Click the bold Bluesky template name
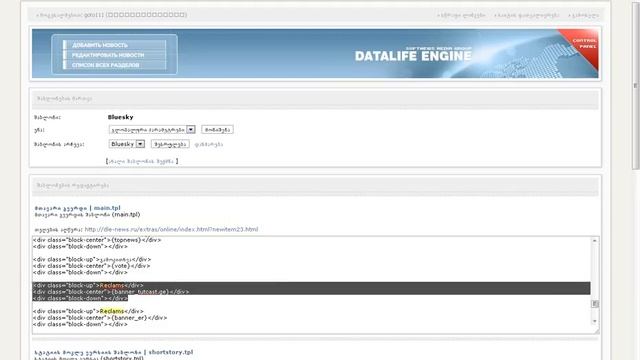The width and height of the screenshot is (640, 360). pos(120,117)
